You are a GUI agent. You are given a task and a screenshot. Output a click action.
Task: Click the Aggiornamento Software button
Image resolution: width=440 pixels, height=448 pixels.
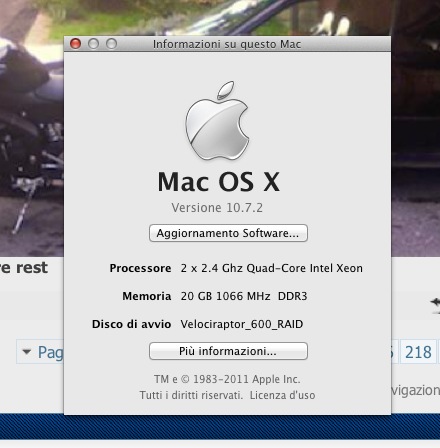[x=228, y=233]
